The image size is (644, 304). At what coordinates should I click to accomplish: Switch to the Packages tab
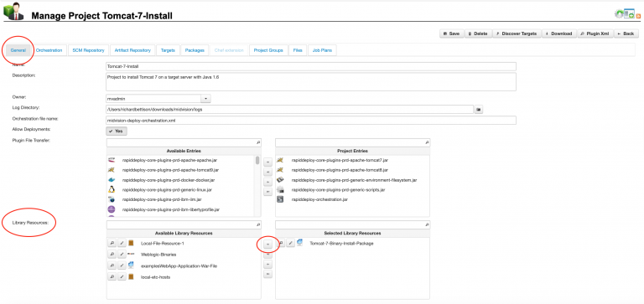[195, 50]
